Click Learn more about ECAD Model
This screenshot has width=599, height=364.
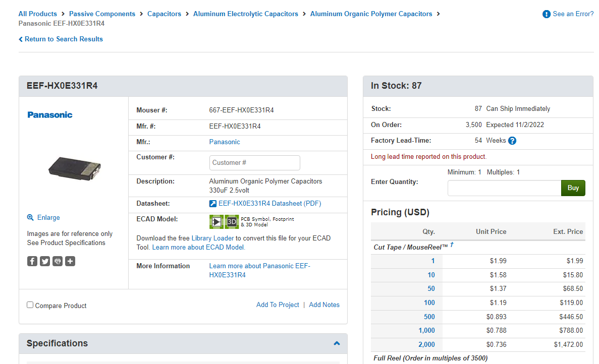(199, 247)
